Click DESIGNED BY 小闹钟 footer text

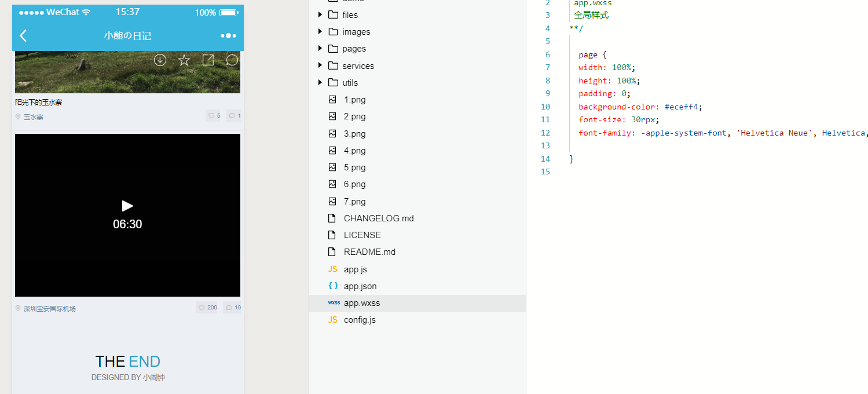point(128,377)
